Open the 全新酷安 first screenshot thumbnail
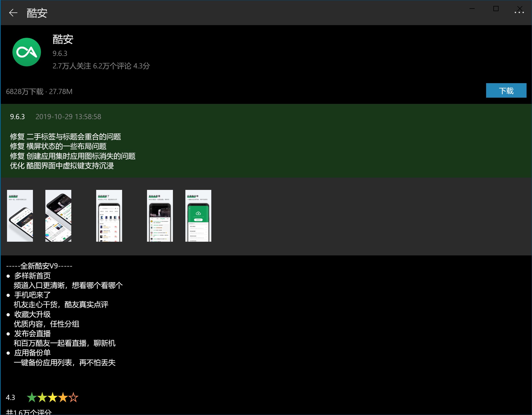 (x=20, y=216)
